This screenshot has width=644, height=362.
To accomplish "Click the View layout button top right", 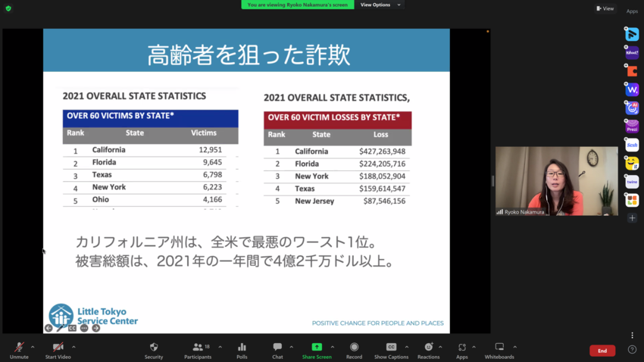I will pyautogui.click(x=605, y=8).
